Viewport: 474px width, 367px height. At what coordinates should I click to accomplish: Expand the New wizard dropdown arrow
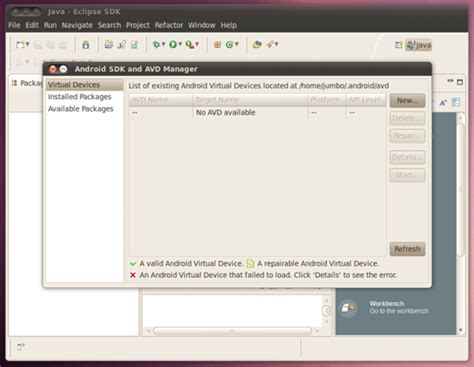(x=28, y=44)
